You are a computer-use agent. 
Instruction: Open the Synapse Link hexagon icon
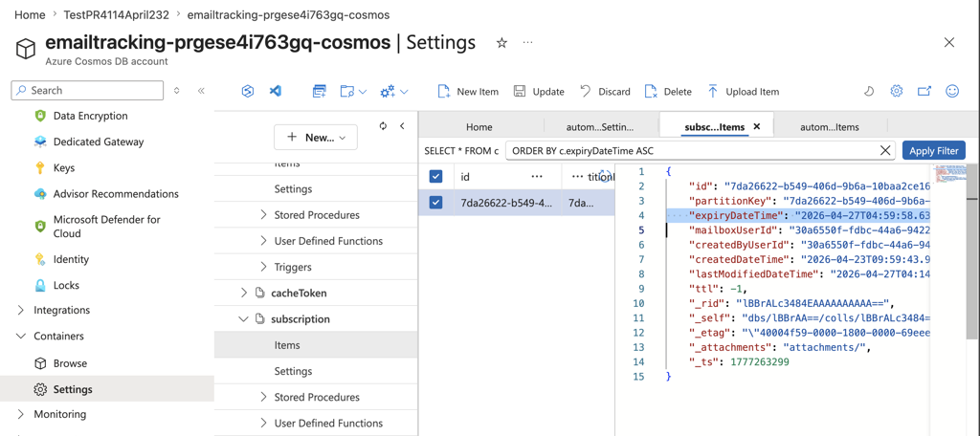click(x=248, y=91)
